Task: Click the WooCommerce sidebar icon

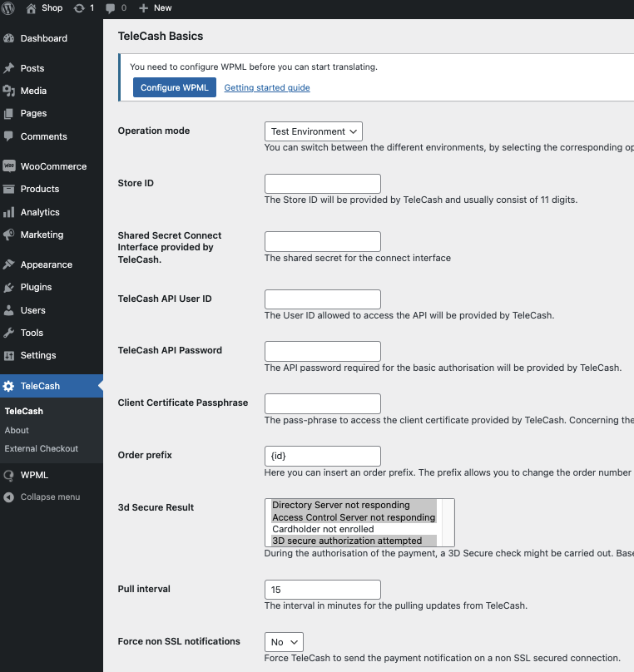Action: tap(9, 166)
